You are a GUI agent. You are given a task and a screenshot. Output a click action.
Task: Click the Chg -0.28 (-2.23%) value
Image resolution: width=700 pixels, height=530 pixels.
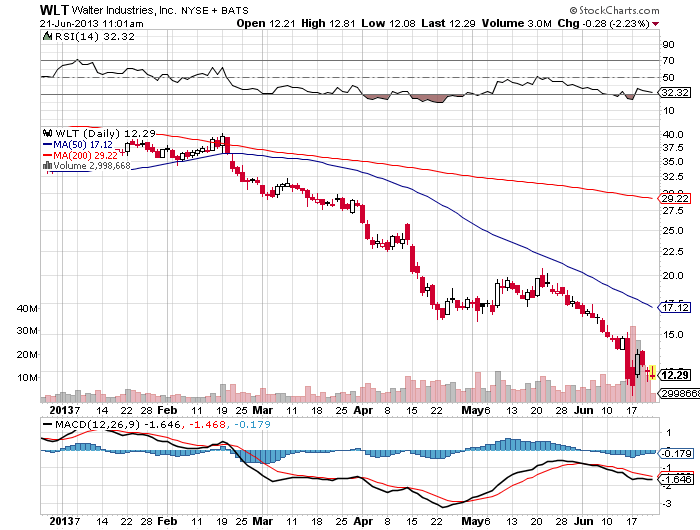604,24
